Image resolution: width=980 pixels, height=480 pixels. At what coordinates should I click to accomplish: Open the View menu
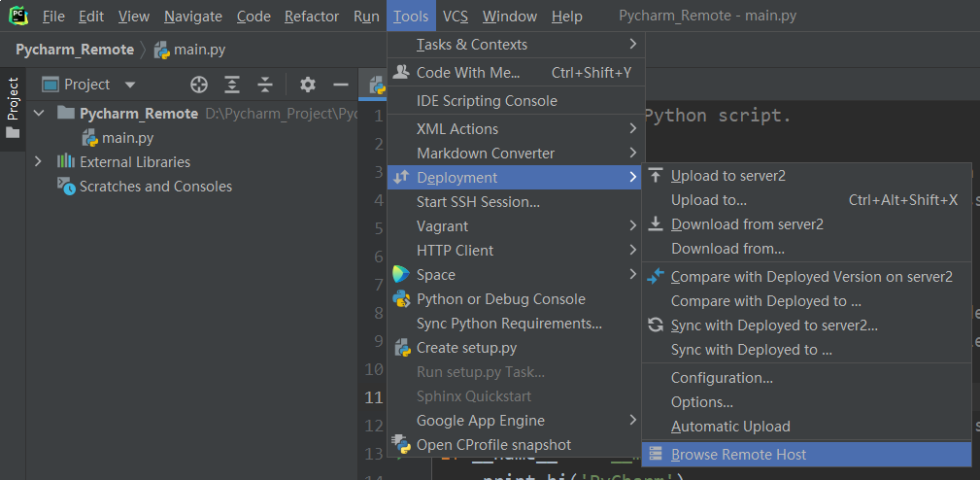click(x=134, y=17)
